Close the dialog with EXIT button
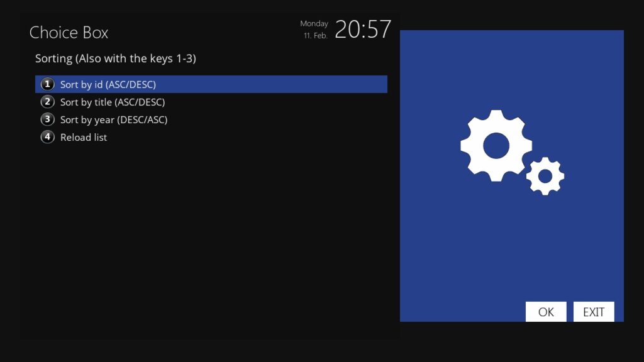Image resolution: width=644 pixels, height=362 pixels. click(x=594, y=312)
